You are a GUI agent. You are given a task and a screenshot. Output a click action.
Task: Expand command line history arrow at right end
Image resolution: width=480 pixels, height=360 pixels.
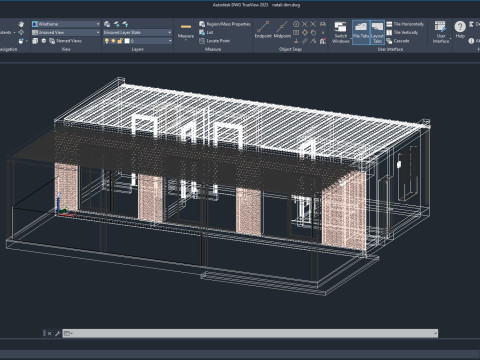click(x=435, y=333)
